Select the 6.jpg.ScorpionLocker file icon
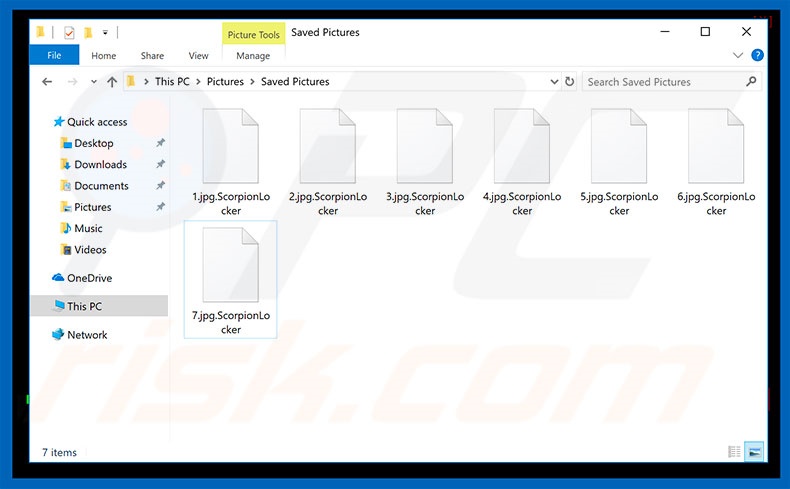 coord(716,146)
